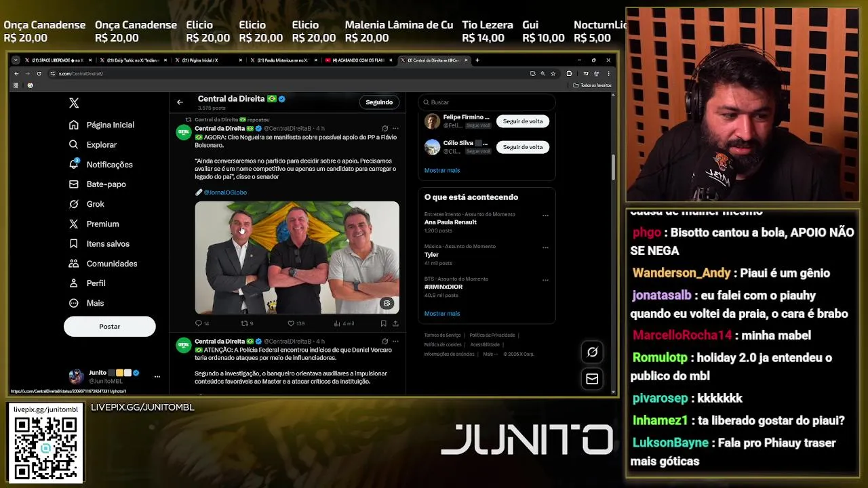
Task: Open the #JIMINxDIOR trend
Action: pyautogui.click(x=443, y=287)
